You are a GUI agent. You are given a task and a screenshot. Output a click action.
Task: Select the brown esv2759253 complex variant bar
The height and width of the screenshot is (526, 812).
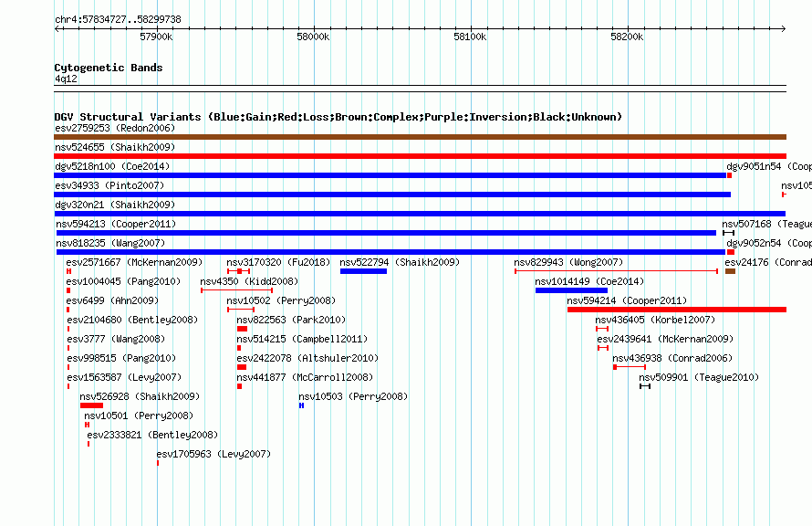tap(420, 137)
